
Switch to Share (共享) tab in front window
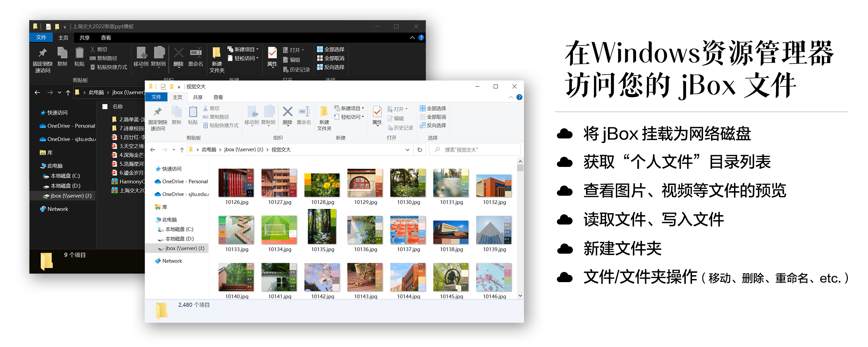click(198, 97)
